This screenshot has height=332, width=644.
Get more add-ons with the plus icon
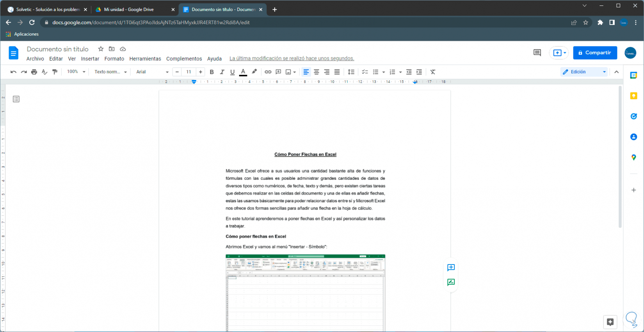pos(633,190)
